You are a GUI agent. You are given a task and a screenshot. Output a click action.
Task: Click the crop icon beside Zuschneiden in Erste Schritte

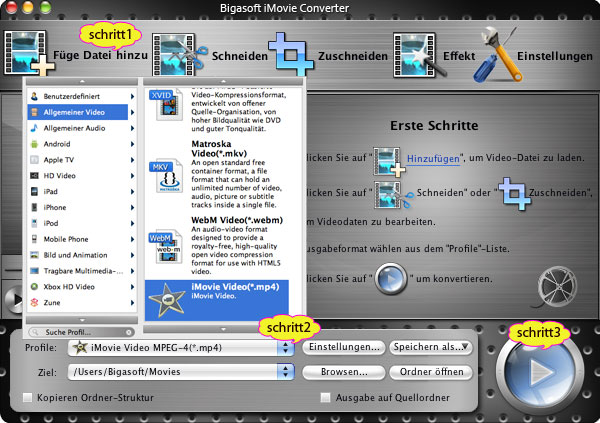515,194
